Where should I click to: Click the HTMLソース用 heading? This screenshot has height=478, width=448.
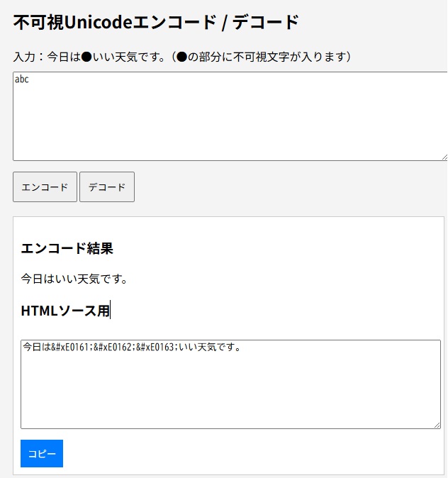65,310
